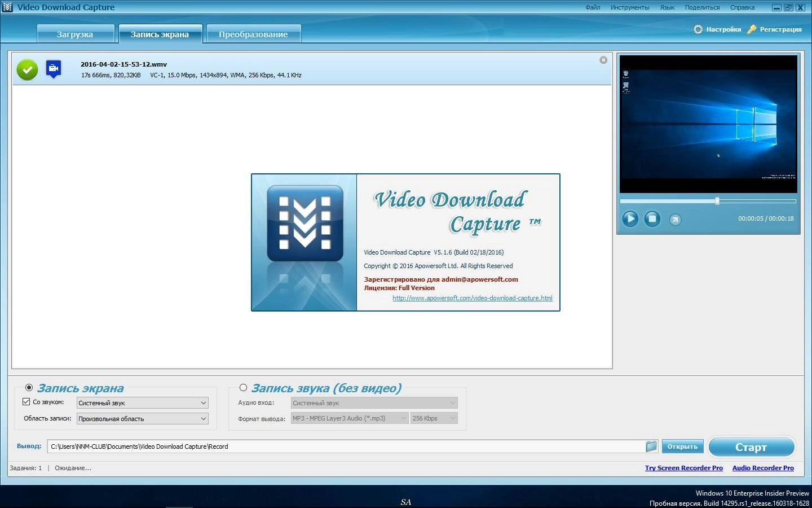Follow the Try Screen Recorder Pro link
Image resolution: width=812 pixels, height=508 pixels.
pos(684,468)
